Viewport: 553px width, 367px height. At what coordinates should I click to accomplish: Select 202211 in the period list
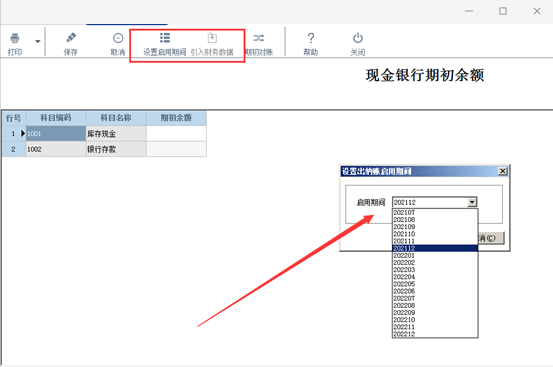(x=435, y=327)
